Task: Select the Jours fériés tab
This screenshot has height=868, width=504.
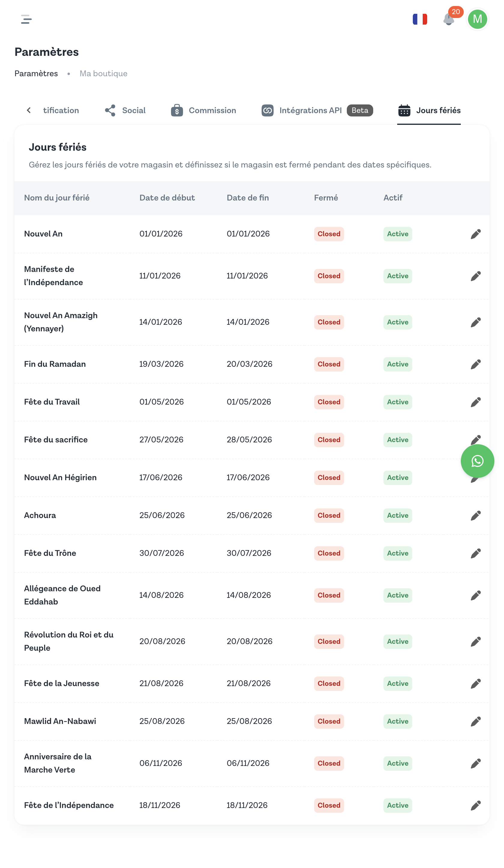Action: 429,110
